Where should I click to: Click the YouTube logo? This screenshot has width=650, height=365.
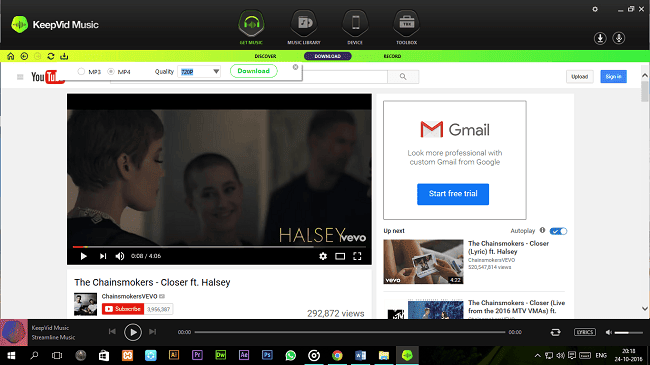tap(48, 77)
